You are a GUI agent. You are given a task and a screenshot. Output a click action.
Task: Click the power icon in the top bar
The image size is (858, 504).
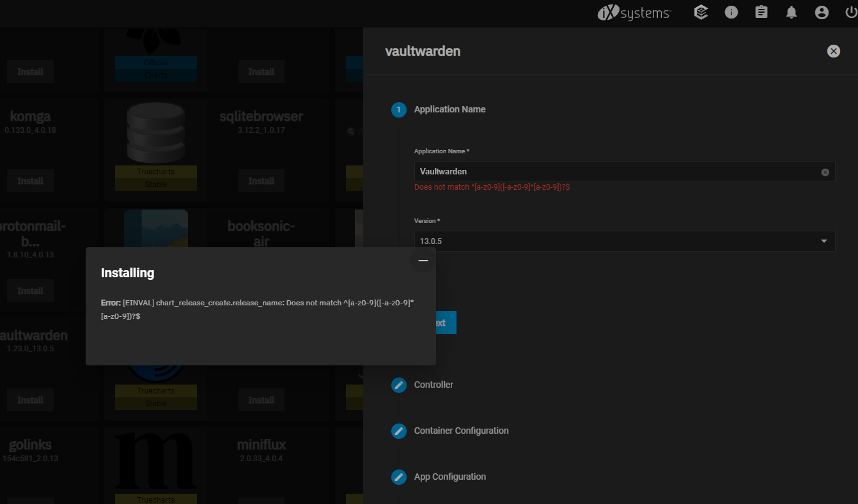851,12
